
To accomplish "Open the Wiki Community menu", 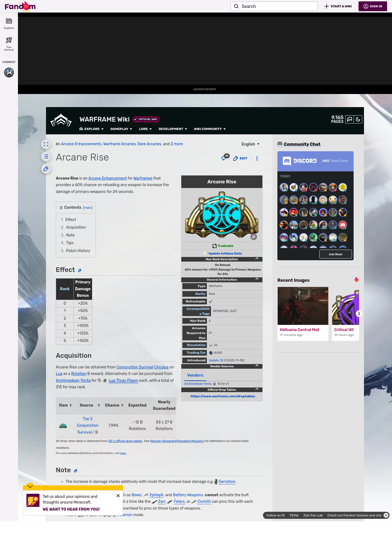I will coord(210,129).
